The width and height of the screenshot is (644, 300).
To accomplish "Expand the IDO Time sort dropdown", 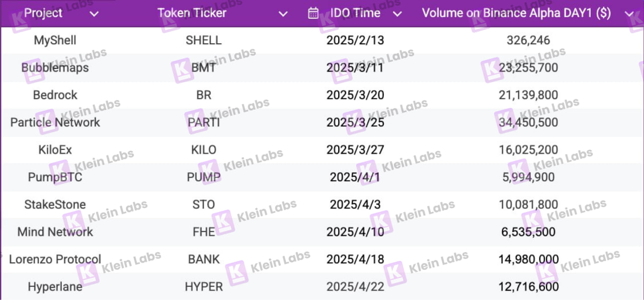I will click(397, 14).
